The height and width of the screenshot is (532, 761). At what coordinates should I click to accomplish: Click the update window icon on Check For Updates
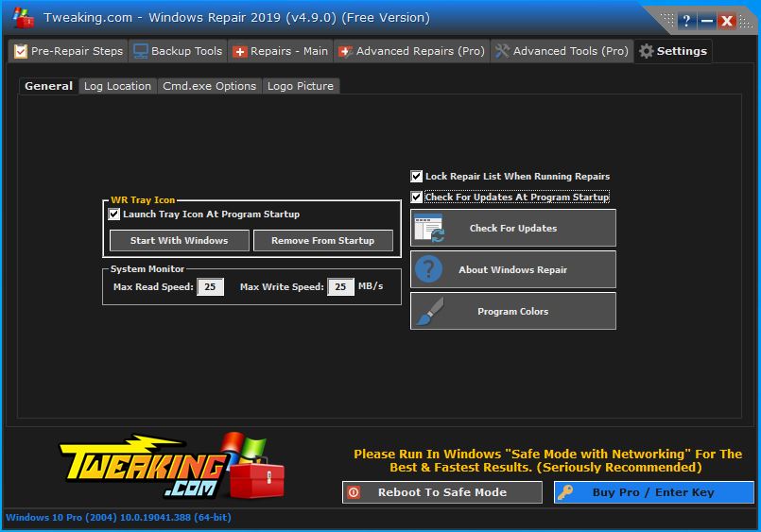point(429,228)
